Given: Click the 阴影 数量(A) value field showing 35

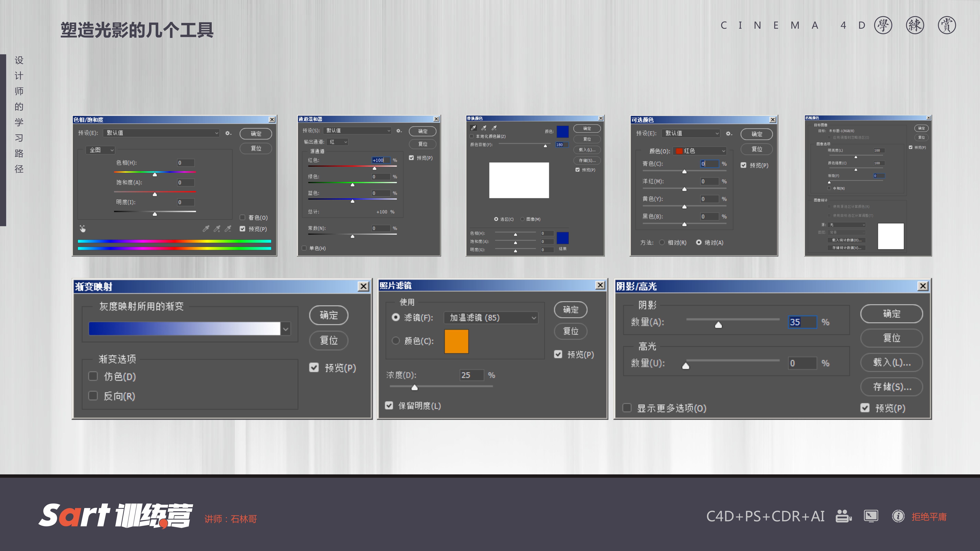Looking at the screenshot, I should tap(802, 322).
